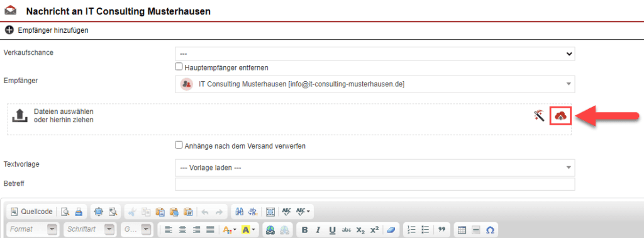Open the editor preview (magnifier page) icon

65,212
